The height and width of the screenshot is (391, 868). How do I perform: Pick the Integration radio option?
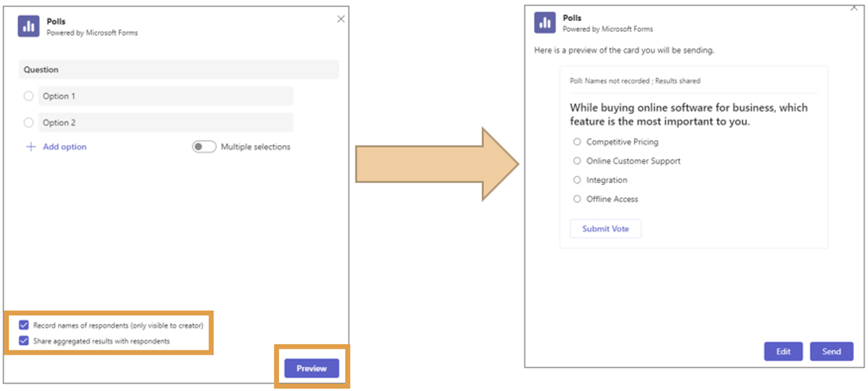coord(577,180)
